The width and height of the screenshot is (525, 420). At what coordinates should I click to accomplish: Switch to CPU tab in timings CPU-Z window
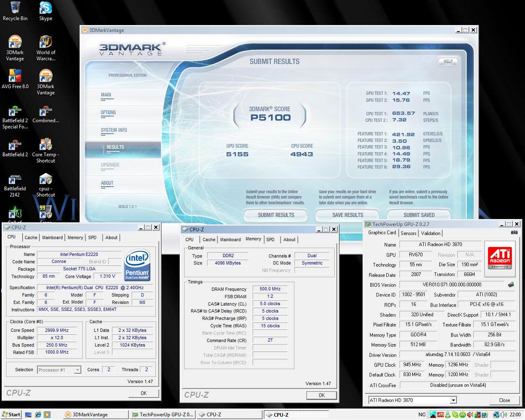(x=189, y=240)
